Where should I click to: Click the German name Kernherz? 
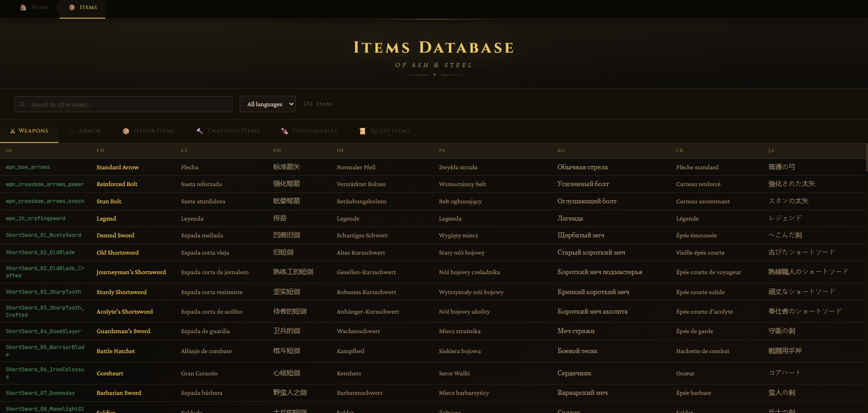pos(349,373)
